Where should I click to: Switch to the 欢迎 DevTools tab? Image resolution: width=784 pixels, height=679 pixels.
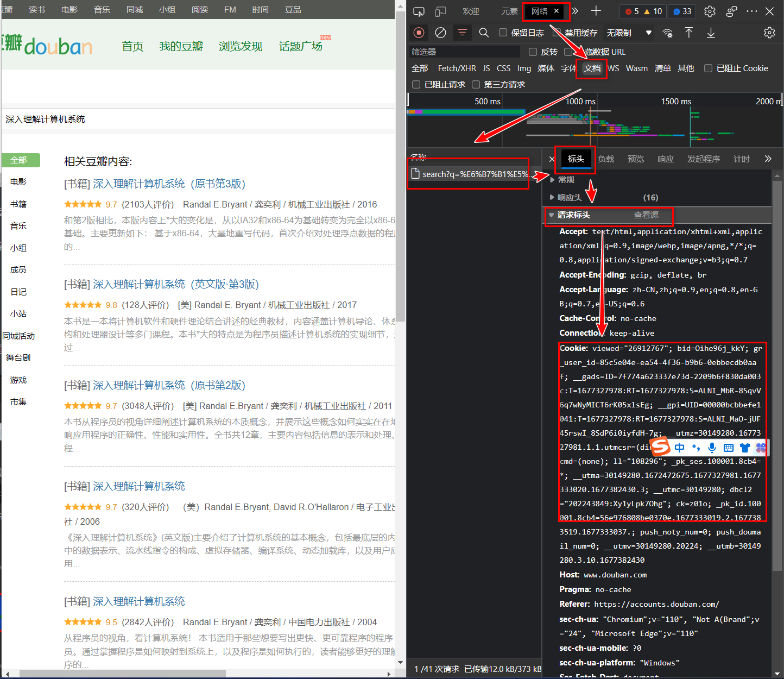click(x=471, y=11)
